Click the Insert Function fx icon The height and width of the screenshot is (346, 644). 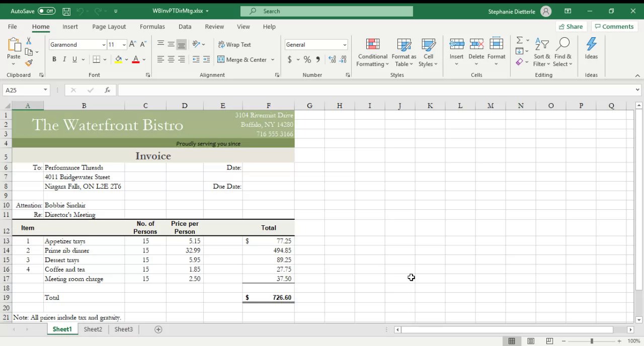(107, 90)
